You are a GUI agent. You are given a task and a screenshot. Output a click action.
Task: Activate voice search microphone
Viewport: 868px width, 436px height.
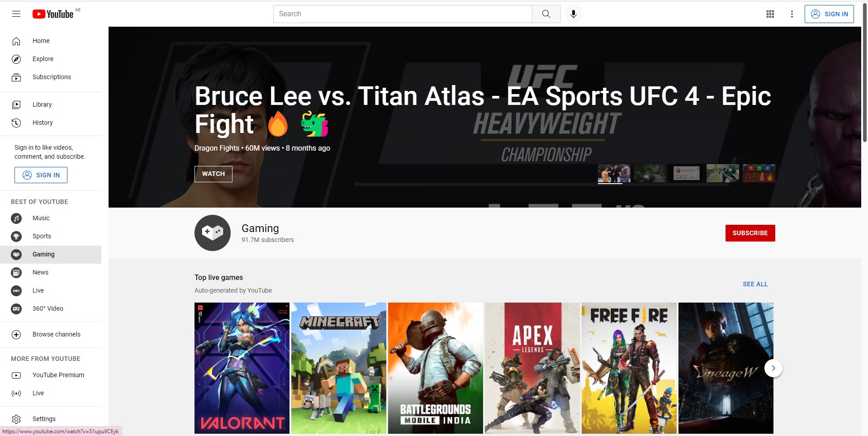pyautogui.click(x=574, y=14)
